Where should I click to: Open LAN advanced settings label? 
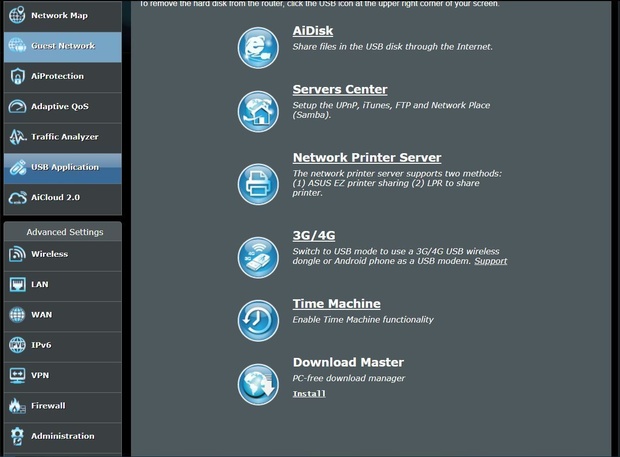(40, 285)
